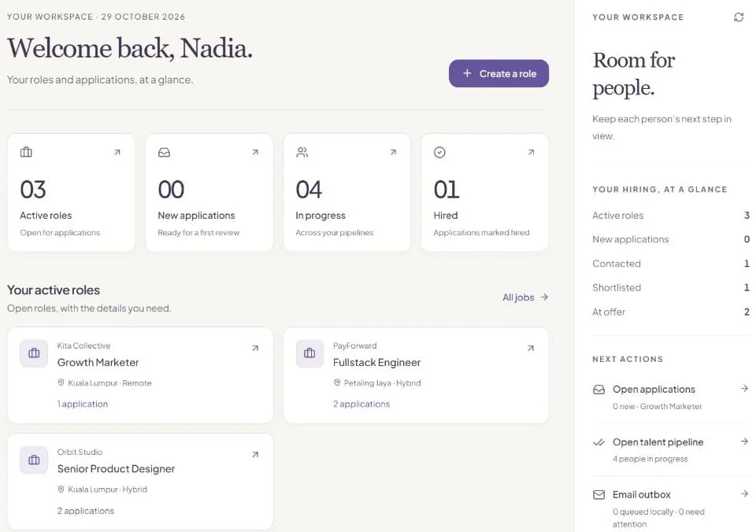Click the people icon on In progress card

click(302, 152)
